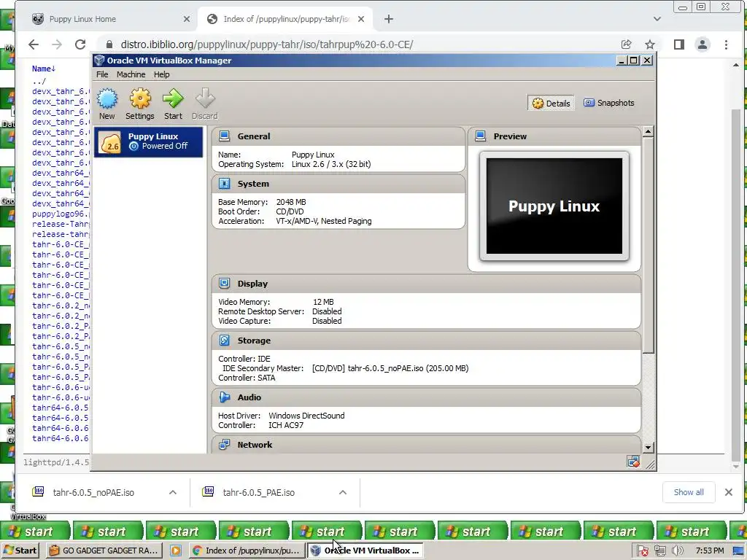Open VirtualBox File menu
Screen dimensions: 747x560
tap(102, 74)
